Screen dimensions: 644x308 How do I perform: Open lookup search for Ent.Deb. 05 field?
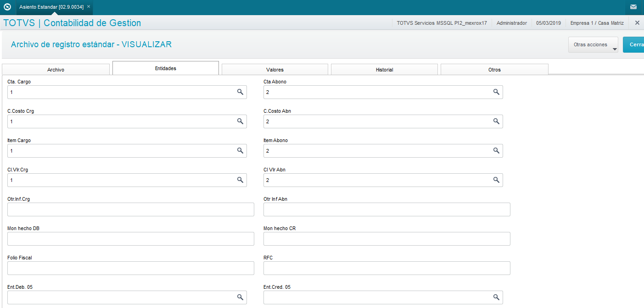click(240, 297)
